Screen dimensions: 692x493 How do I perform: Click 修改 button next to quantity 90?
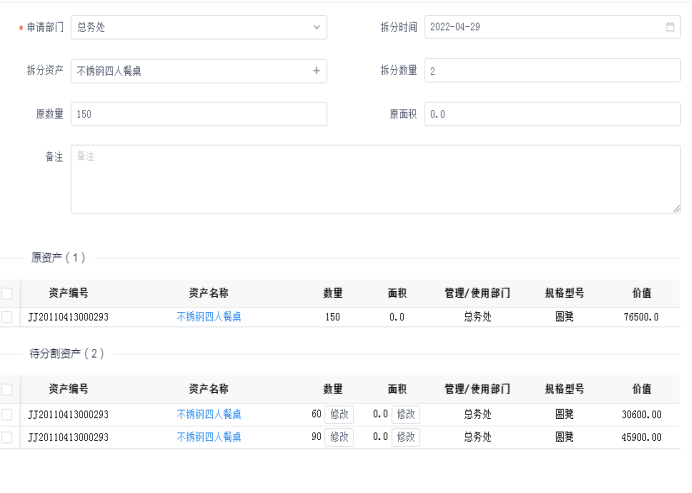[x=339, y=437]
